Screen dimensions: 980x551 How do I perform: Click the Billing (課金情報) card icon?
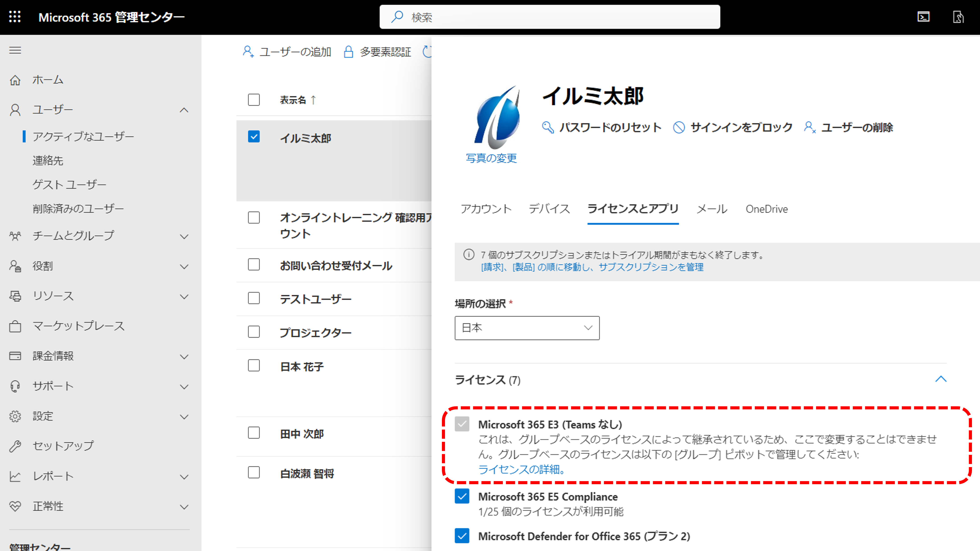[x=15, y=356]
